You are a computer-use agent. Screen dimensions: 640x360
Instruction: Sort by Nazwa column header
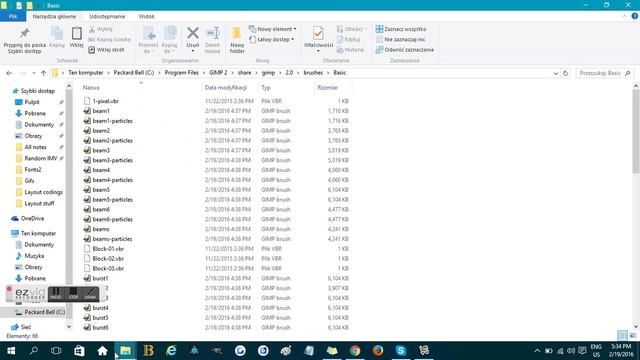(x=141, y=87)
